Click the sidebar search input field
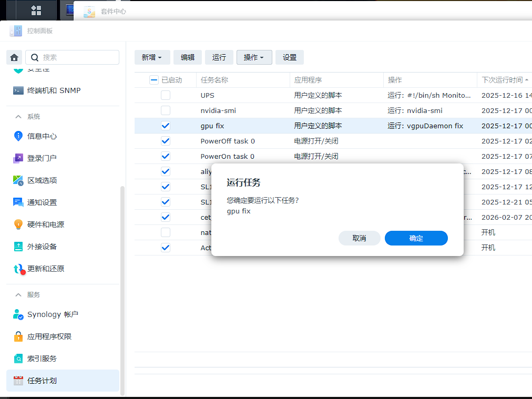Viewport: 532px width, 399px height. click(79, 57)
